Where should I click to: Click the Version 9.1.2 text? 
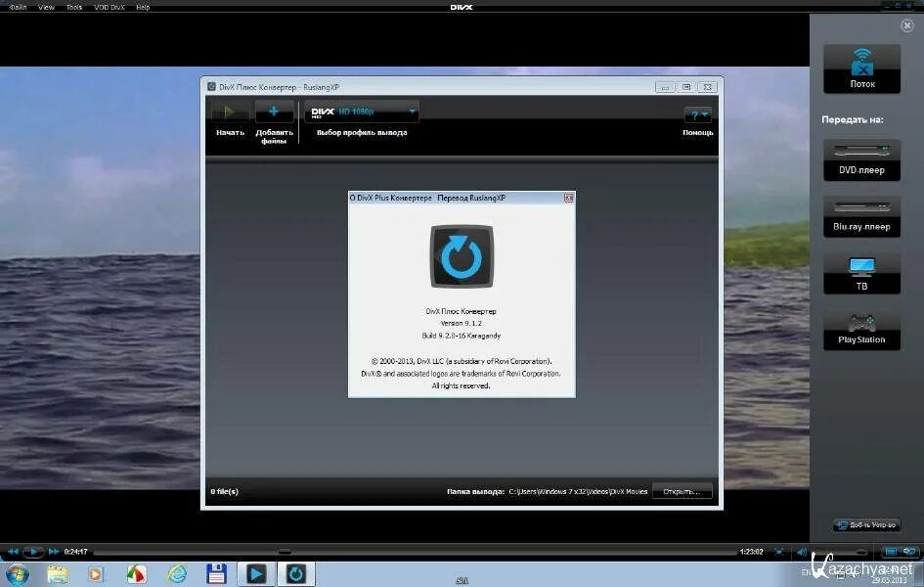pyautogui.click(x=461, y=323)
